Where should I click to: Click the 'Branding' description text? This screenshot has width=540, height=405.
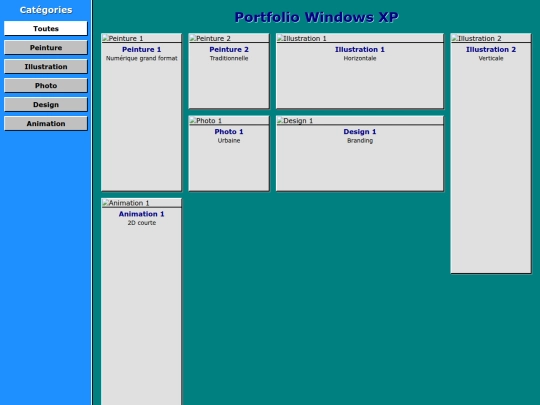360,141
